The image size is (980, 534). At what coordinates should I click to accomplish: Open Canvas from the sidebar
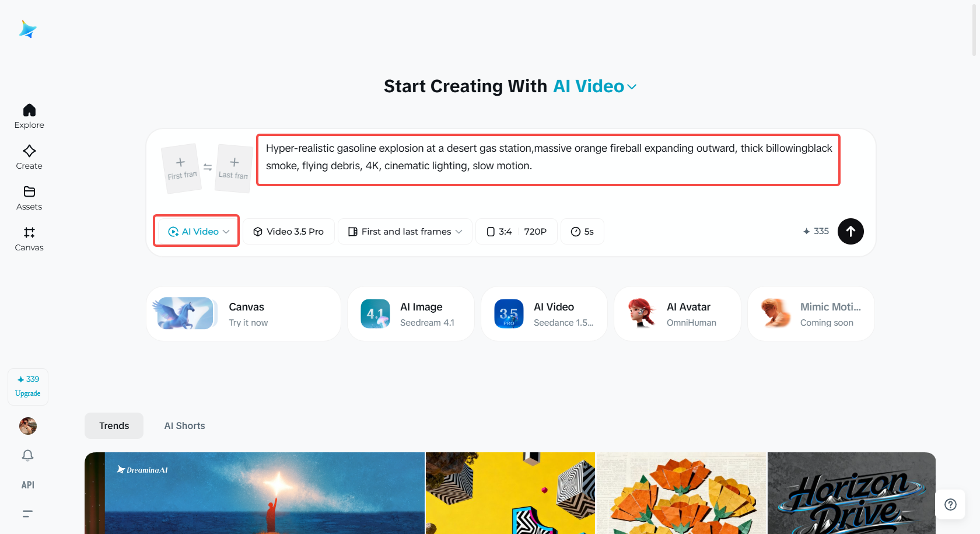coord(29,238)
